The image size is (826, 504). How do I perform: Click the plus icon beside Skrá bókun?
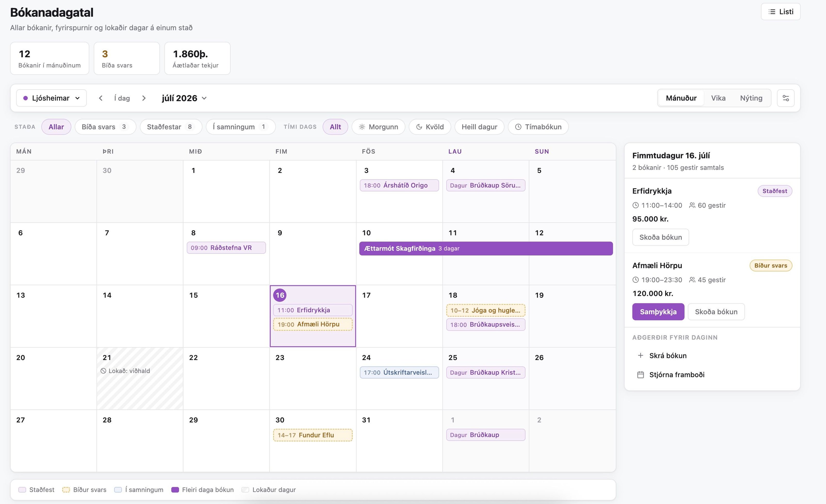tap(640, 356)
